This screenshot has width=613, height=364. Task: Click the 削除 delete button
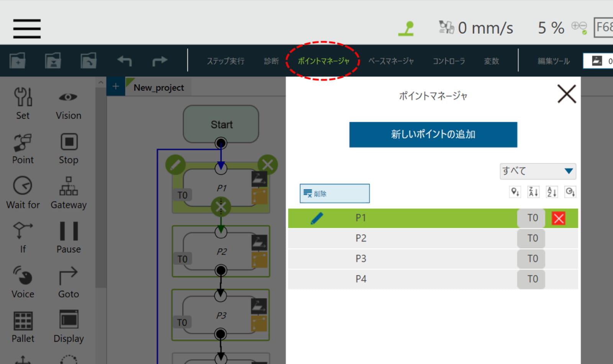point(334,193)
